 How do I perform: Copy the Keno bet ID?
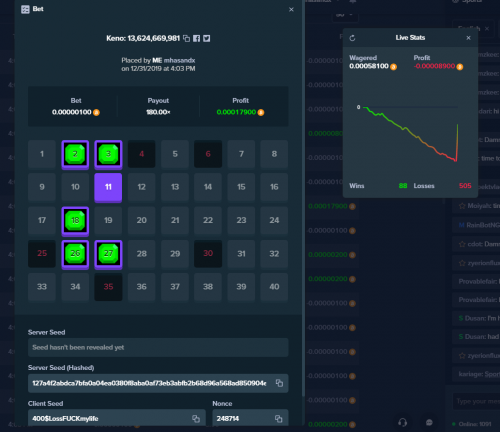point(187,38)
